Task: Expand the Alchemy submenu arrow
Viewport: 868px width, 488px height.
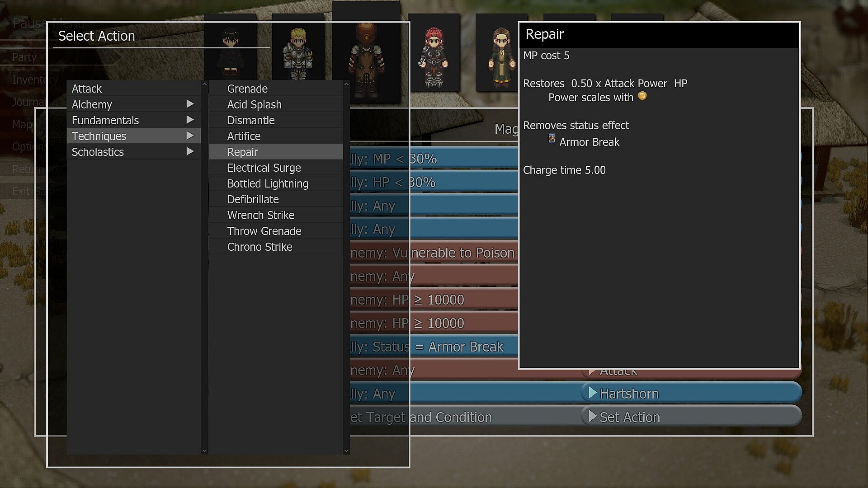Action: coord(190,104)
